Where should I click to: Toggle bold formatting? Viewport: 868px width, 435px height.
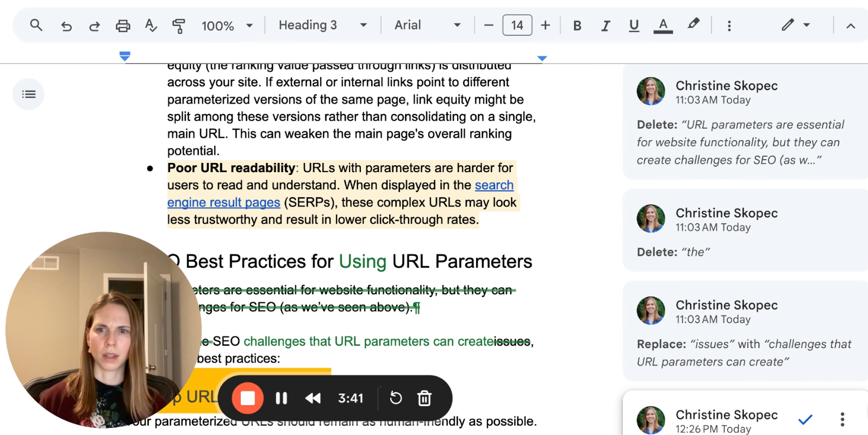point(577,26)
